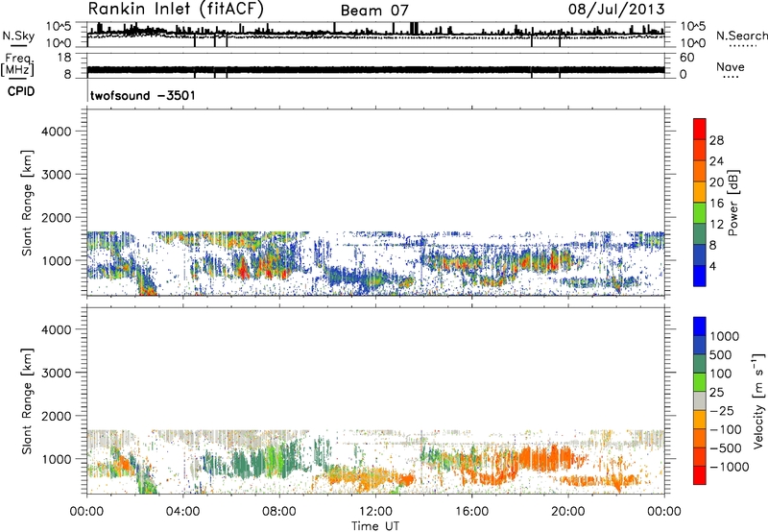Click the 'N.Sky' legend label
The width and height of the screenshot is (768, 532).
tap(18, 36)
